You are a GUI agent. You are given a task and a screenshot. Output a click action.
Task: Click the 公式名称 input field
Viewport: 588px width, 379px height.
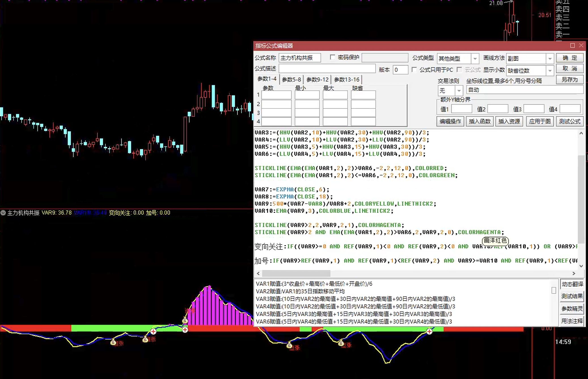(300, 58)
